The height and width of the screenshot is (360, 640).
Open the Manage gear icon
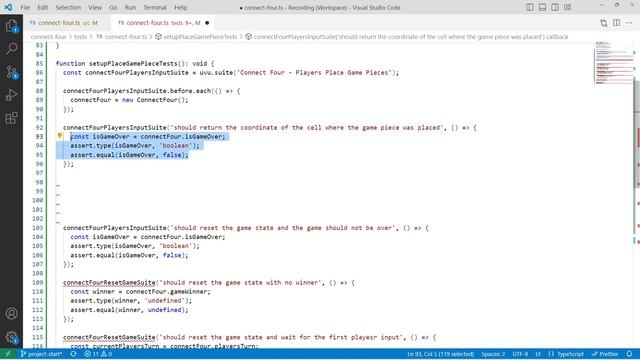point(11,337)
